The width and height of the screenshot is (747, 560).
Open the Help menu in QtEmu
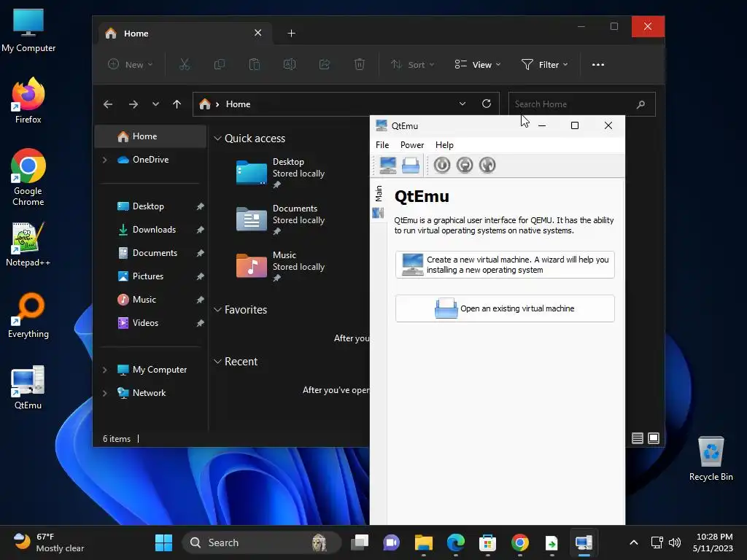click(444, 145)
